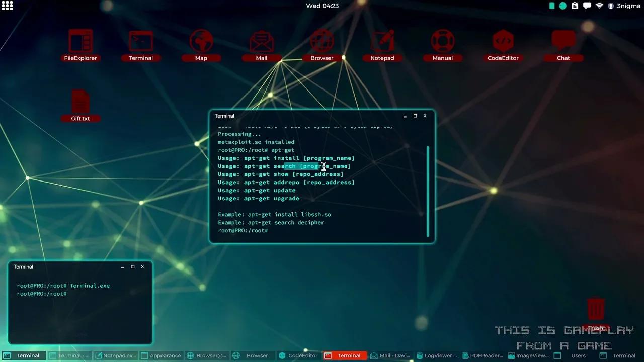Image resolution: width=644 pixels, height=362 pixels.
Task: Open the FileExplorer desktop icon
Action: click(x=80, y=45)
